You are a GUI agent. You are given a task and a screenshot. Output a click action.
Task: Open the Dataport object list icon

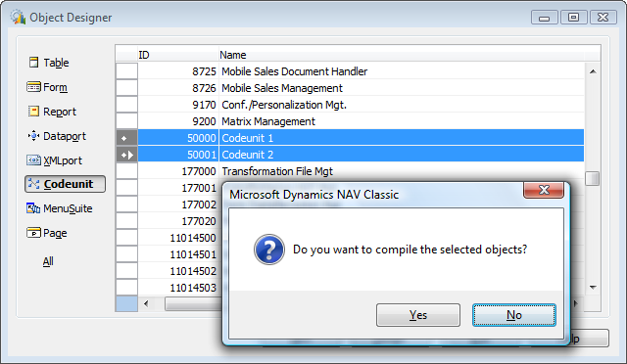coord(33,136)
